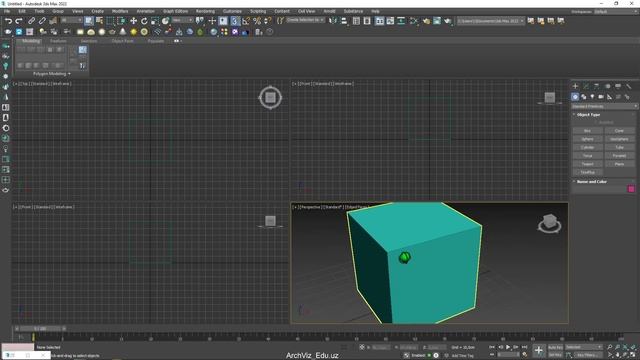Open the project path dropdown

pyautogui.click(x=491, y=20)
